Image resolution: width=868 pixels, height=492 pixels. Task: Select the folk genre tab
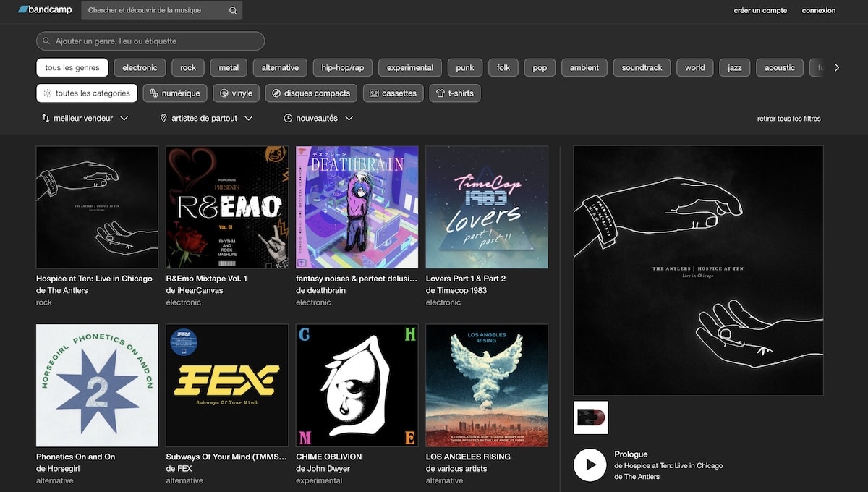503,68
